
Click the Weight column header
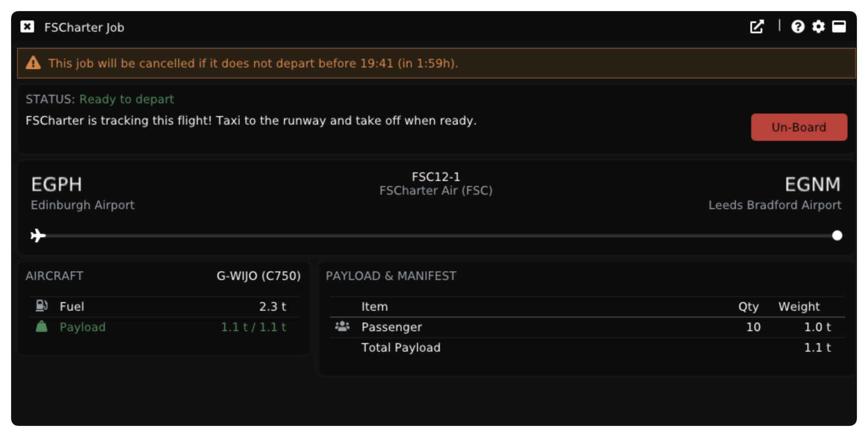pos(799,306)
